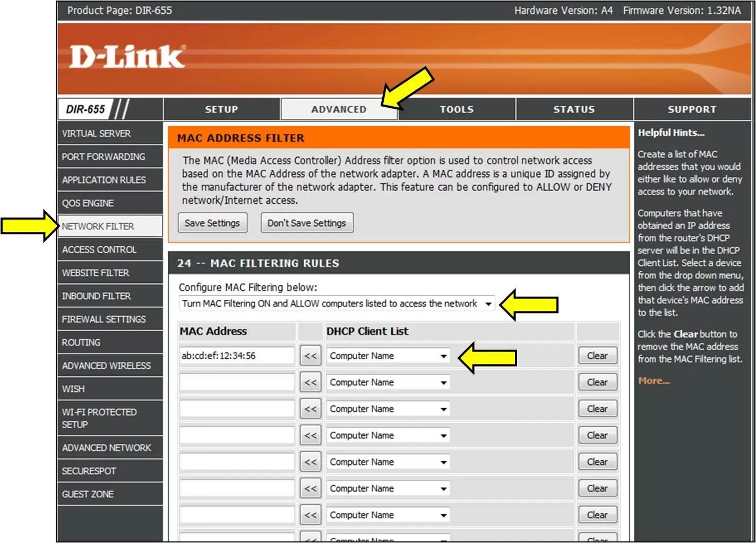Open Guest Zone settings
The width and height of the screenshot is (756, 543).
[x=110, y=494]
